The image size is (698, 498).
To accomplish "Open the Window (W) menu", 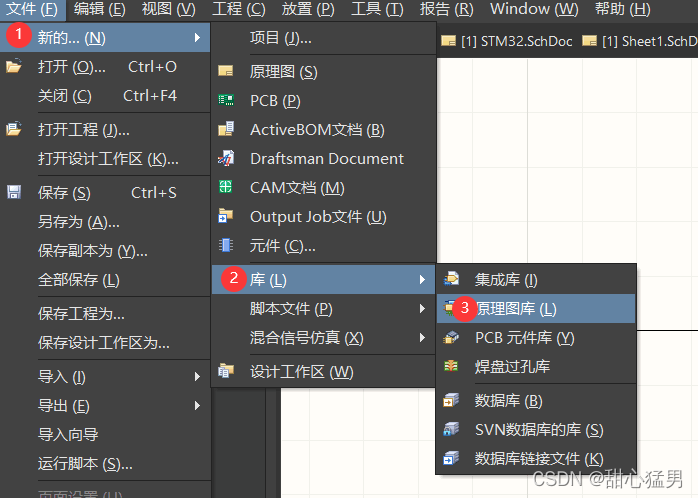I will click(534, 9).
